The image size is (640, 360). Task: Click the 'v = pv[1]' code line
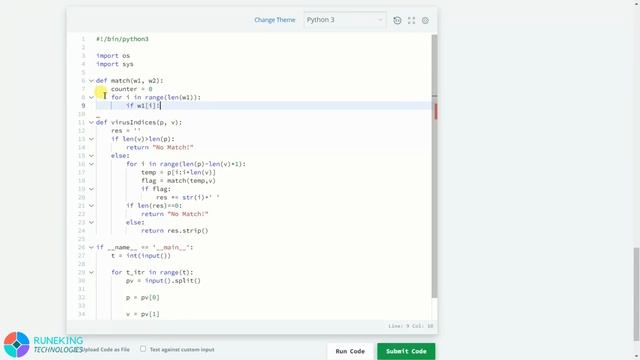[143, 314]
